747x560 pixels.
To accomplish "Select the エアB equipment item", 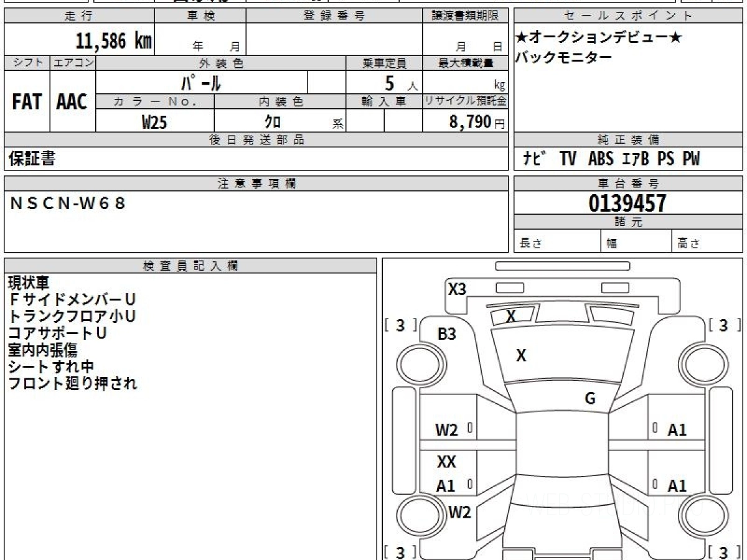I will [x=636, y=159].
